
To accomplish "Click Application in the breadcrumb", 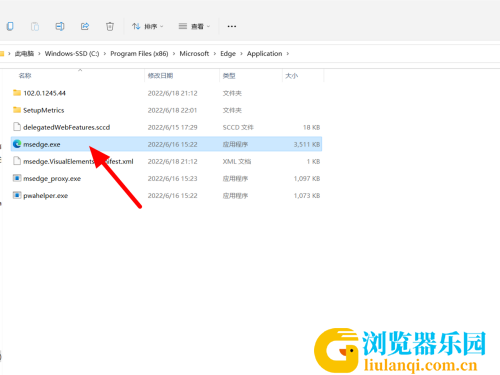I will pyautogui.click(x=264, y=54).
